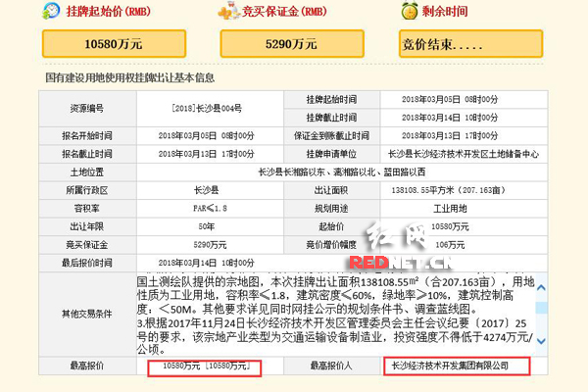Select the 工业用地 value
The height and width of the screenshot is (392, 588).
pos(450,209)
